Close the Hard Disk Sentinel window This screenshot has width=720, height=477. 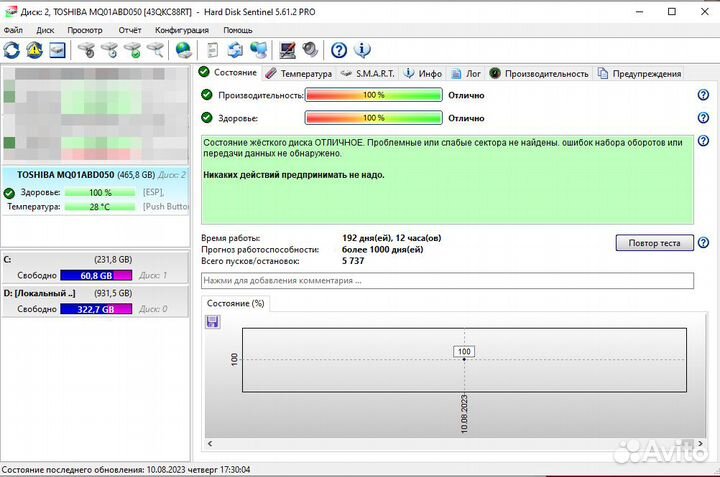(x=705, y=12)
